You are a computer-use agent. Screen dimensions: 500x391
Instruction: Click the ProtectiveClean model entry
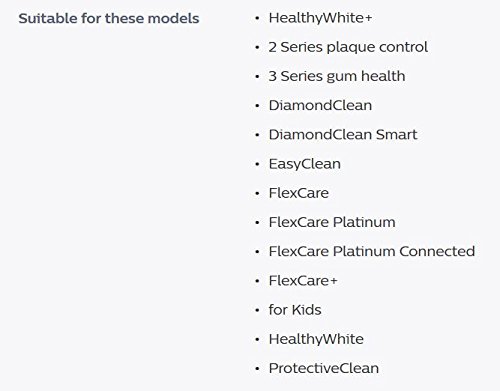[324, 368]
